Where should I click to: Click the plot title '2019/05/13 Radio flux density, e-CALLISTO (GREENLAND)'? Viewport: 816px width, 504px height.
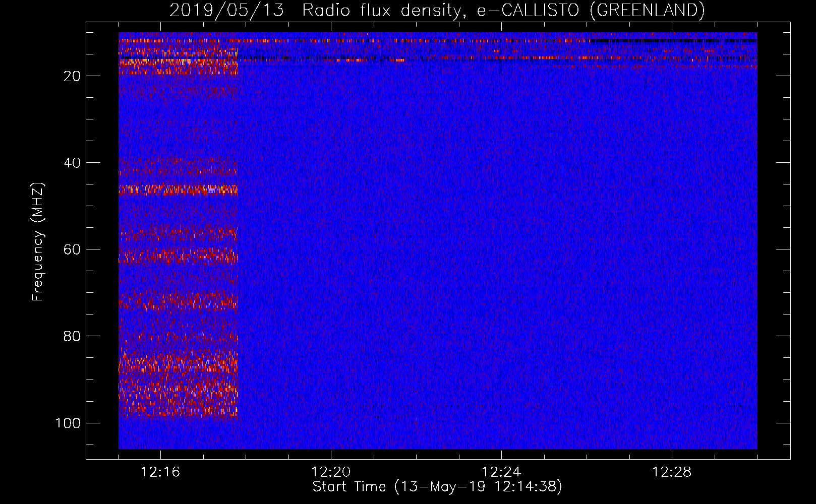coord(437,10)
